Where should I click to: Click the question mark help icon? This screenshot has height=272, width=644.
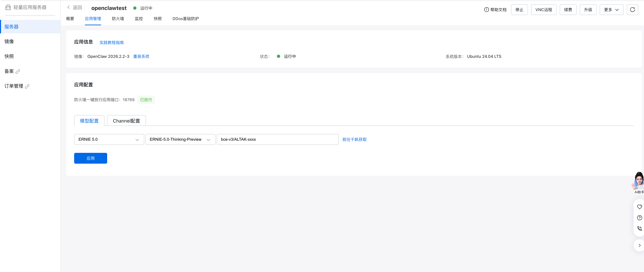(639, 218)
